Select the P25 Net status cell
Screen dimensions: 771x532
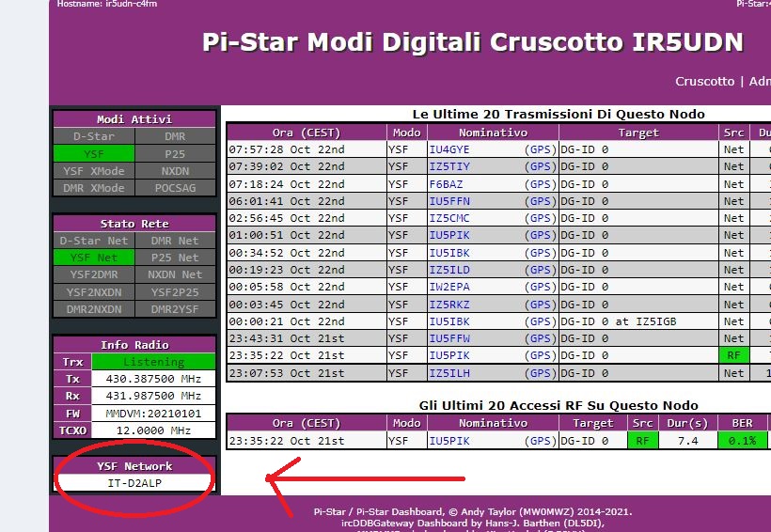[x=175, y=258]
